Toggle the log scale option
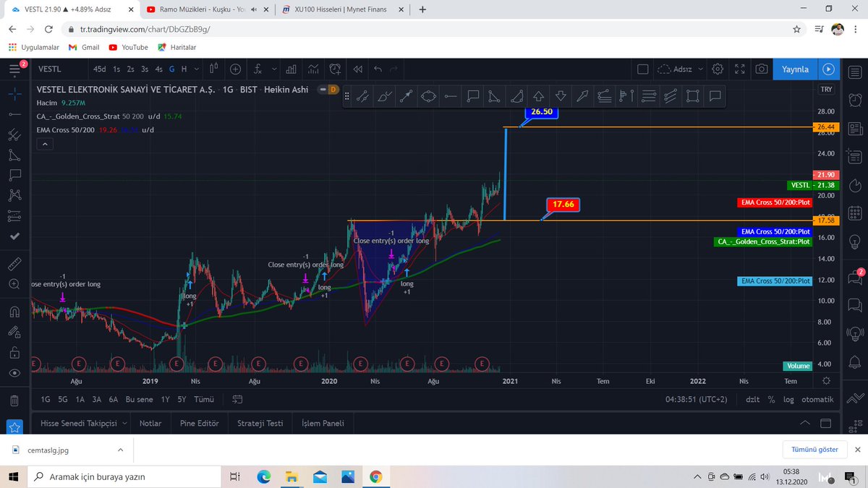This screenshot has width=868, height=488. pyautogui.click(x=788, y=400)
